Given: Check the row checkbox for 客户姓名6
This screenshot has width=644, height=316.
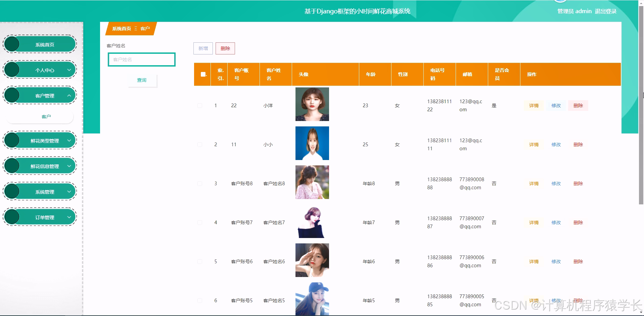Looking at the screenshot, I should [200, 262].
